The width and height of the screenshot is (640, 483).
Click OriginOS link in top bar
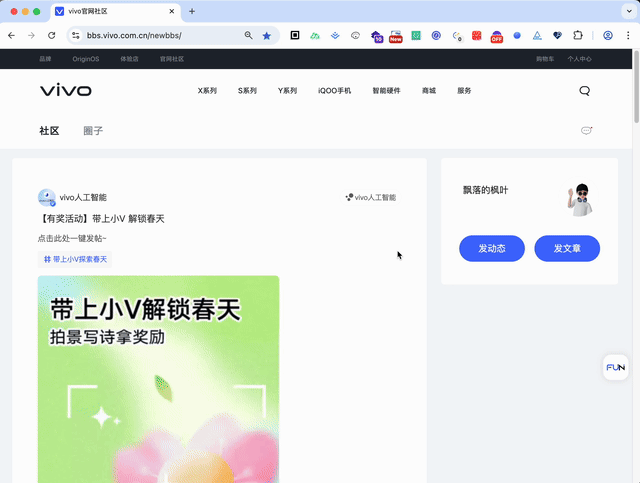[86, 59]
